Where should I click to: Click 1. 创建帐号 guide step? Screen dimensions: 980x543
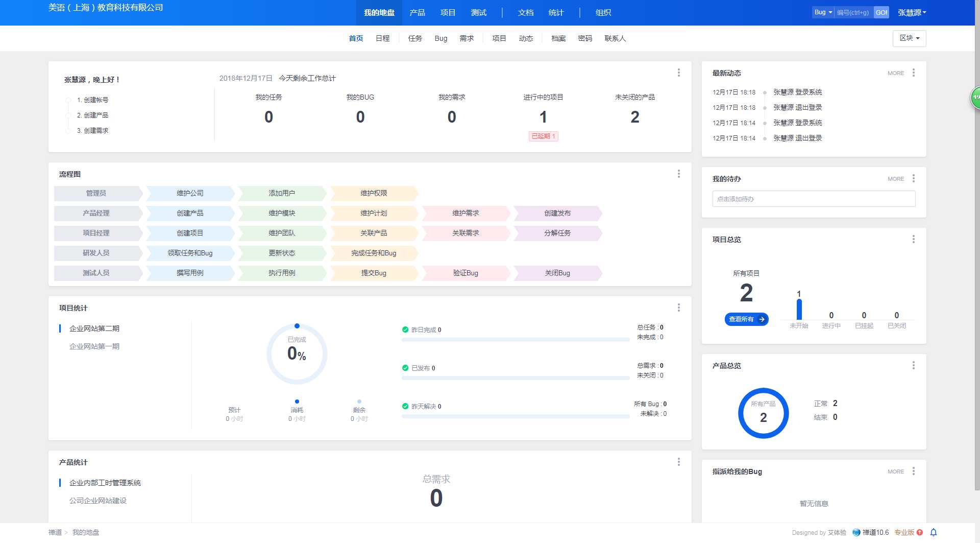(x=92, y=100)
